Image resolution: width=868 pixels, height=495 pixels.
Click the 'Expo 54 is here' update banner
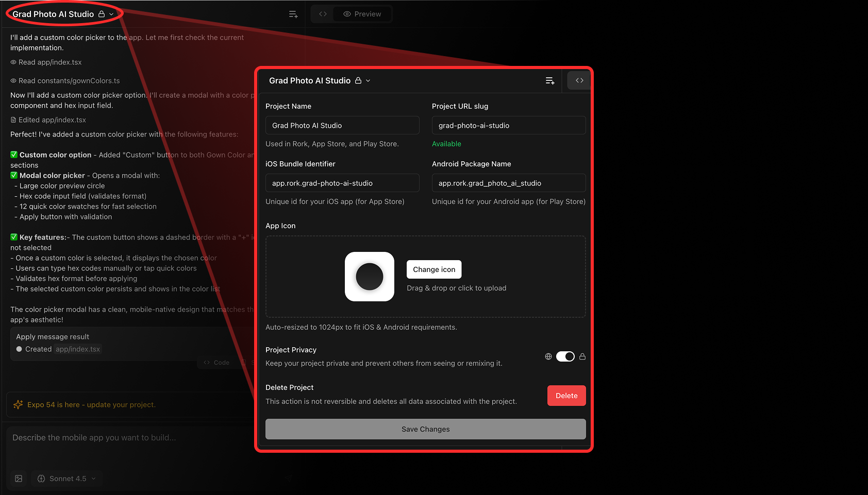[130, 405]
